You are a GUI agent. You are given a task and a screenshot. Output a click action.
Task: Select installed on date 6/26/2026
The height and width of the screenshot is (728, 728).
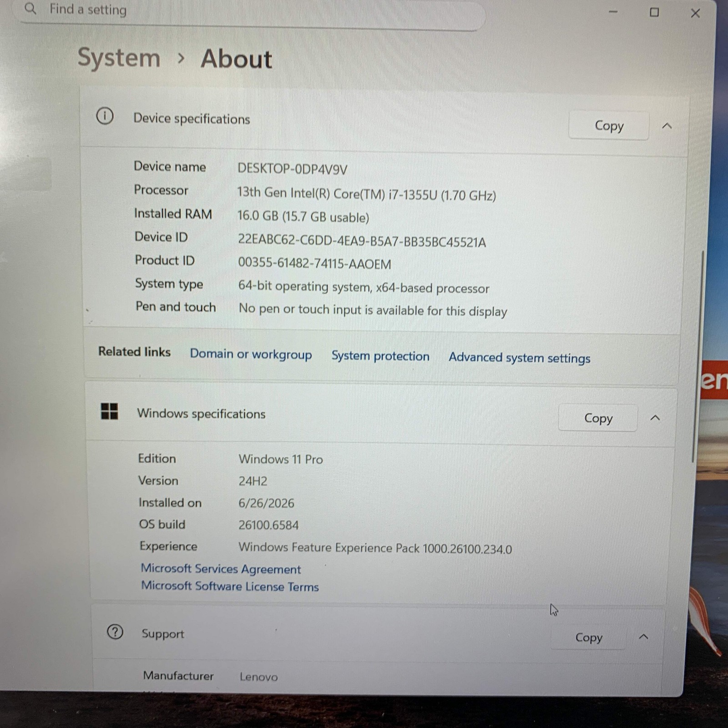pos(266,503)
